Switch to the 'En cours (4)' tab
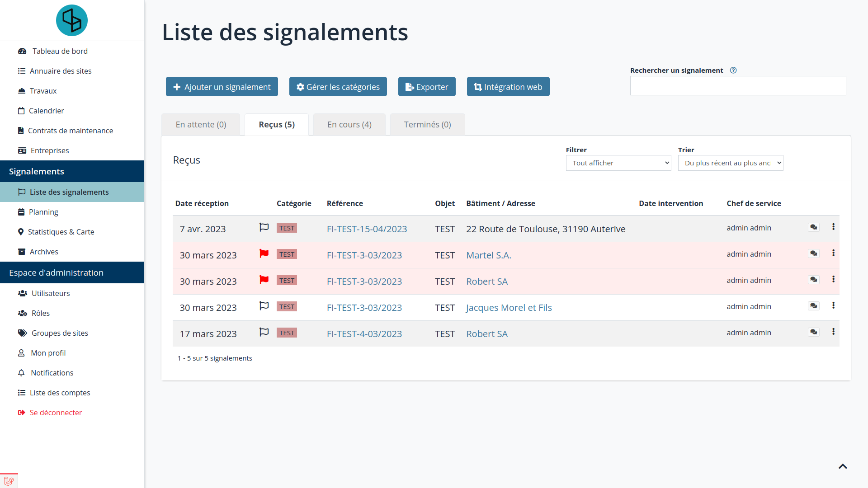 coord(349,125)
